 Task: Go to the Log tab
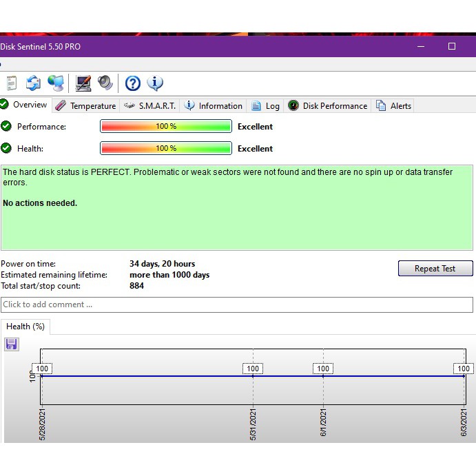(x=266, y=106)
